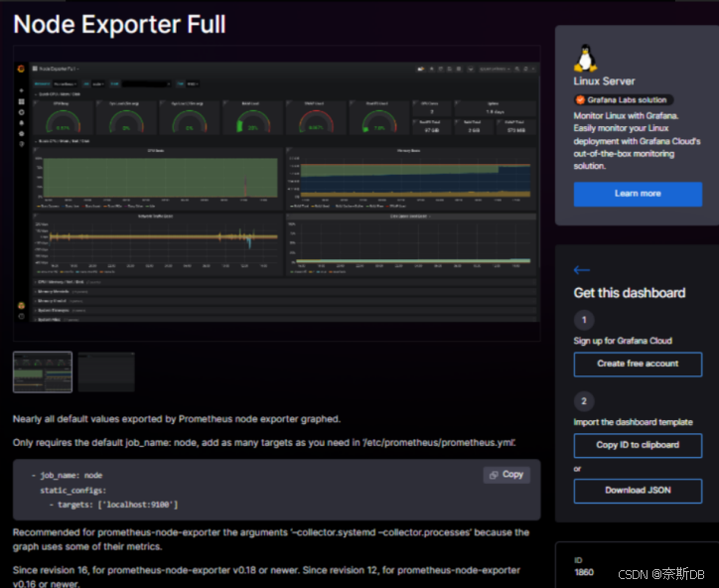Click the targets localhost:9100 code line
The image size is (719, 588).
(114, 505)
